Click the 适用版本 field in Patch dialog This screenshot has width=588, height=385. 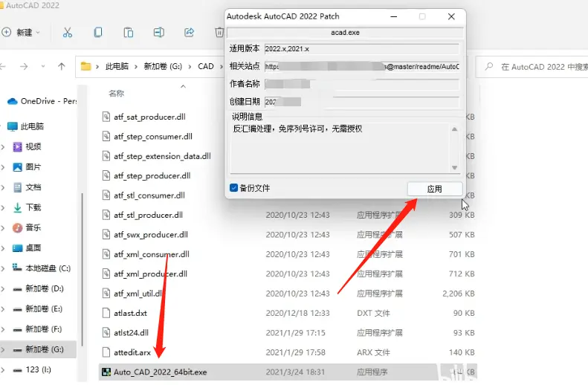click(x=361, y=49)
